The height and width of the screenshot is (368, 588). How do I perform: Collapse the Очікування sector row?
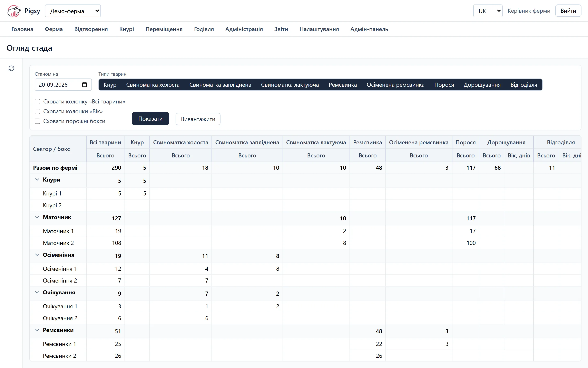click(37, 293)
